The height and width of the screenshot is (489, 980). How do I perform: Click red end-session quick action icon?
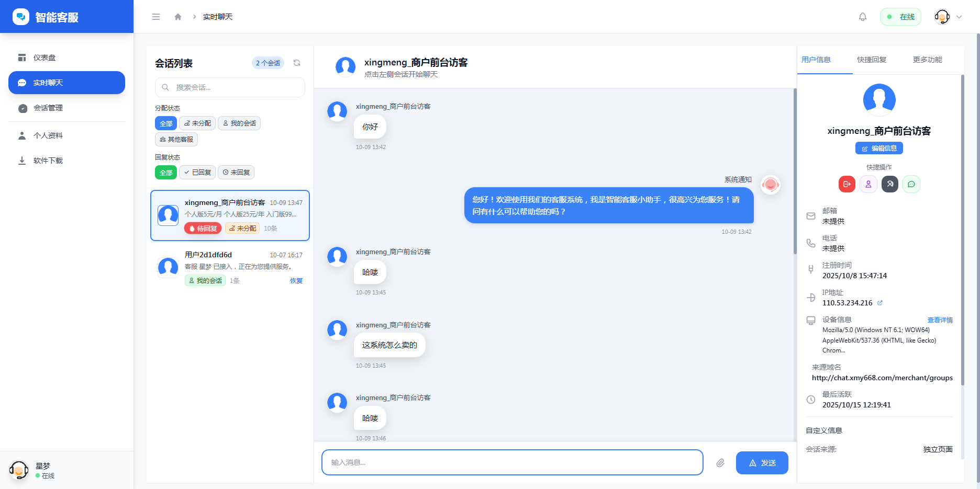(847, 184)
